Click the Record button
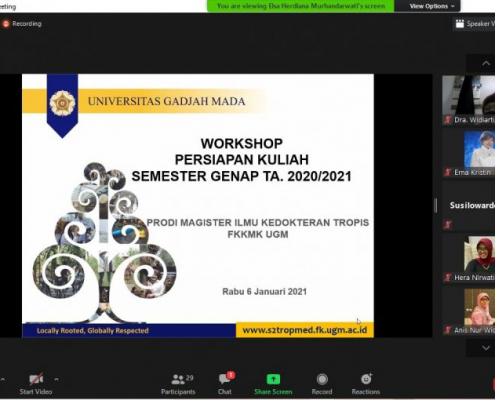 [x=322, y=384]
